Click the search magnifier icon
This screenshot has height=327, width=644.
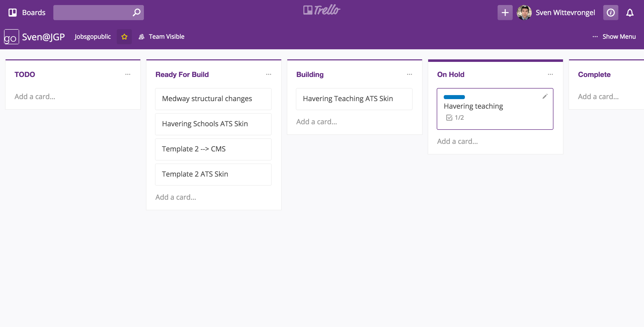coord(136,12)
